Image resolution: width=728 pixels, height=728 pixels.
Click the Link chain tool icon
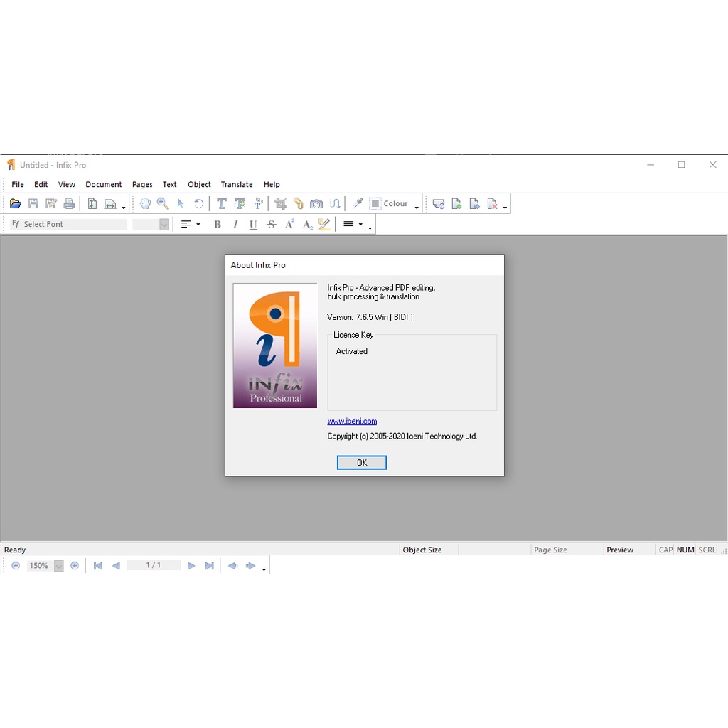coord(299,203)
